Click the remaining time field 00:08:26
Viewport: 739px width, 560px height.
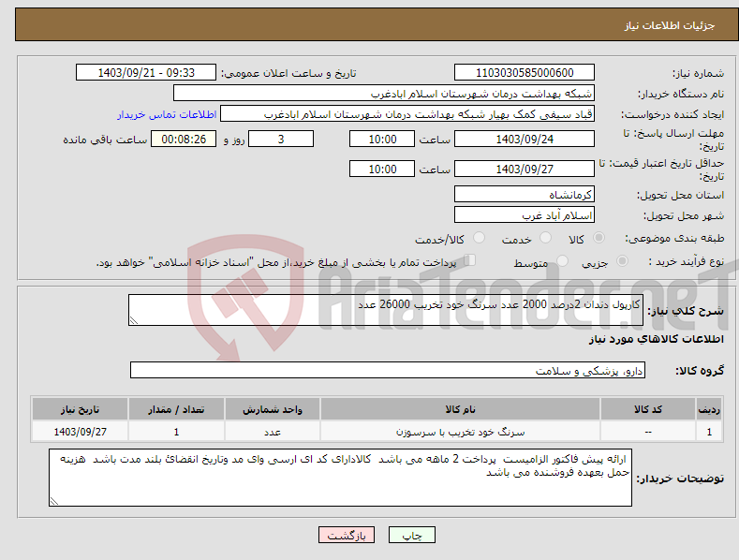184,139
